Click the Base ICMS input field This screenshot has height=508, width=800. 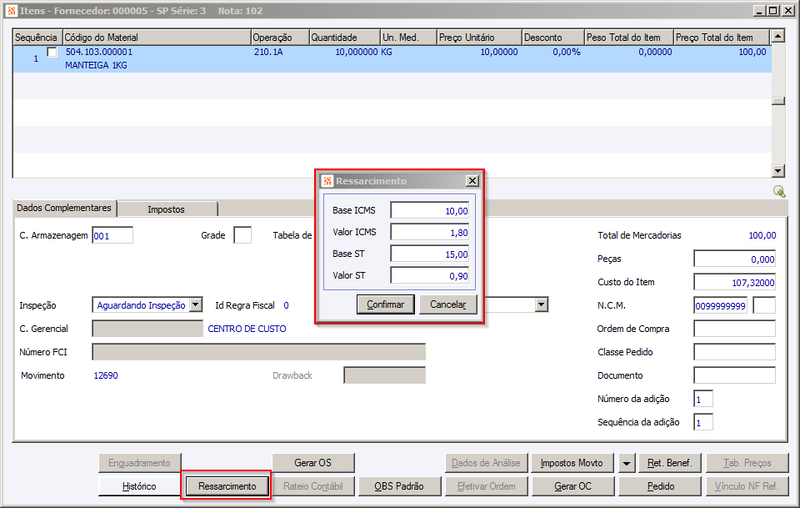tap(430, 211)
